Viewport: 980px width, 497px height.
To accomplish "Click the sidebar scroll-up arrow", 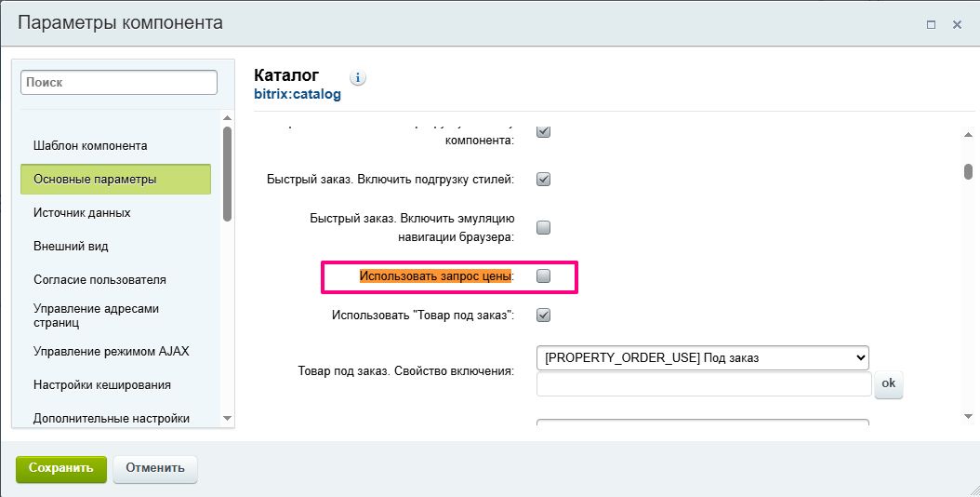I will tap(227, 117).
